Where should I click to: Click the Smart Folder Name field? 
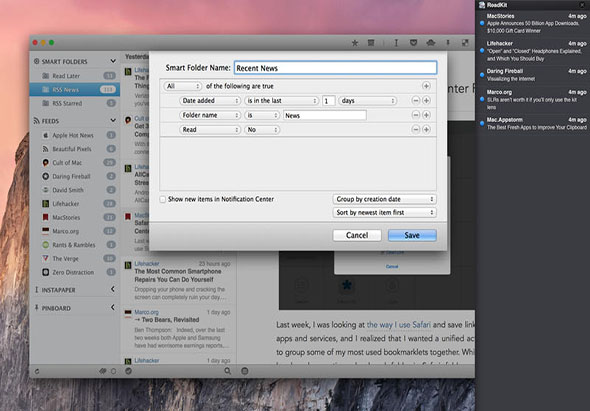click(335, 68)
